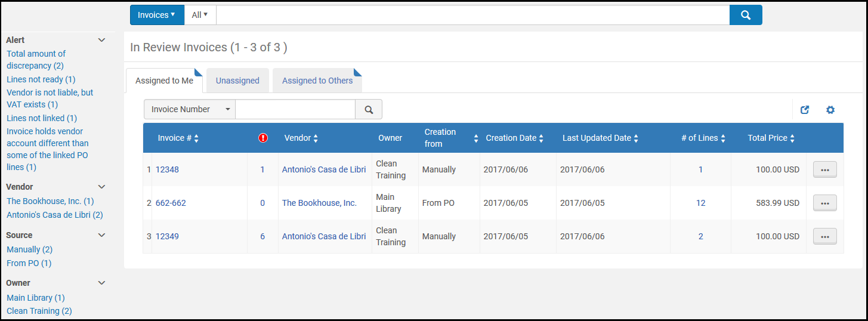Open the All search scope dropdown
The image size is (868, 321).
click(x=200, y=15)
